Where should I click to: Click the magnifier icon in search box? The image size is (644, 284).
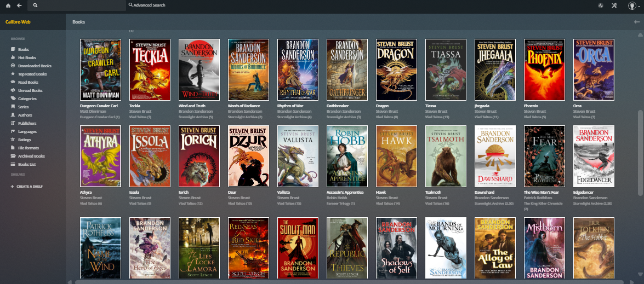coord(35,5)
